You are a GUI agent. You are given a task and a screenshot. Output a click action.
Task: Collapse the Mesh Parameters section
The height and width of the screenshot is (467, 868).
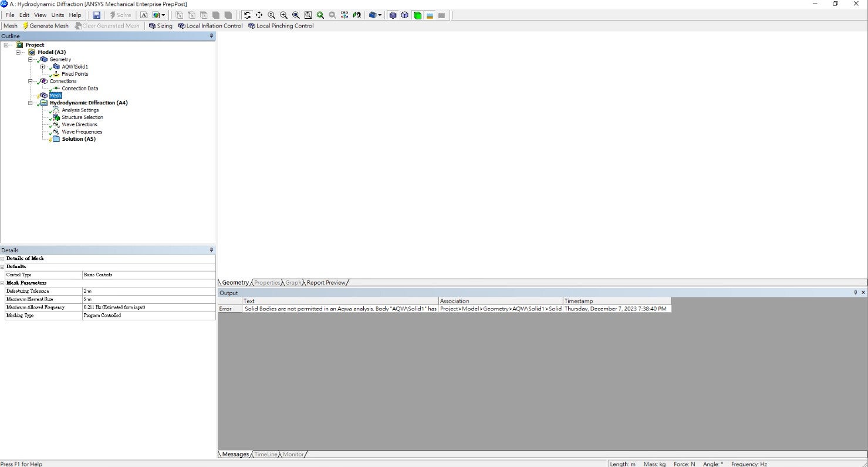tap(2, 283)
